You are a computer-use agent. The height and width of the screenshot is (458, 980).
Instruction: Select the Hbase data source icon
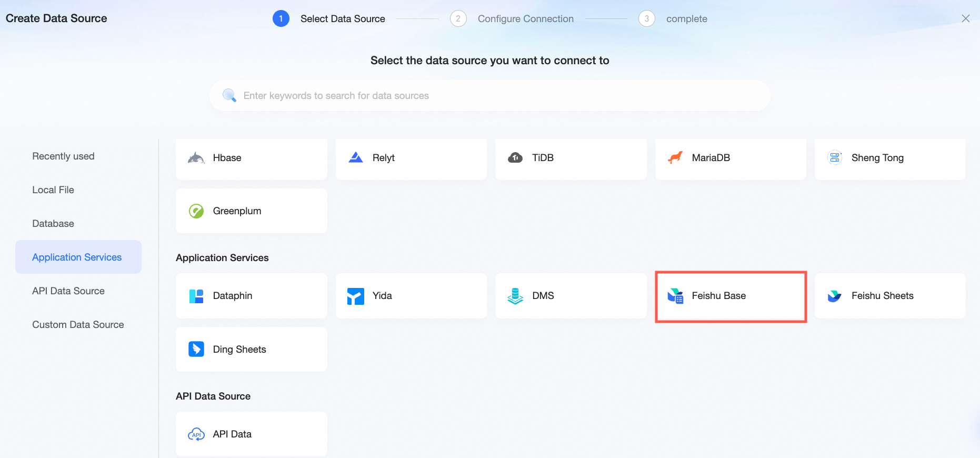pos(196,158)
